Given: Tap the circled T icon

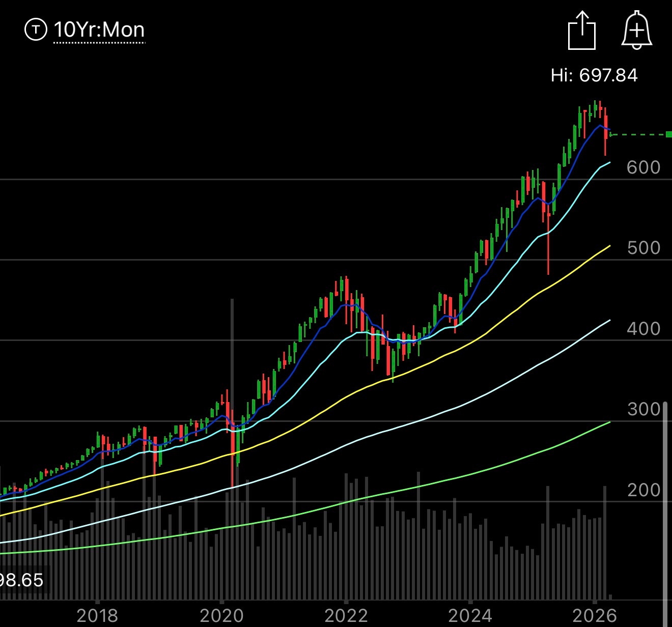Looking at the screenshot, I should (36, 30).
